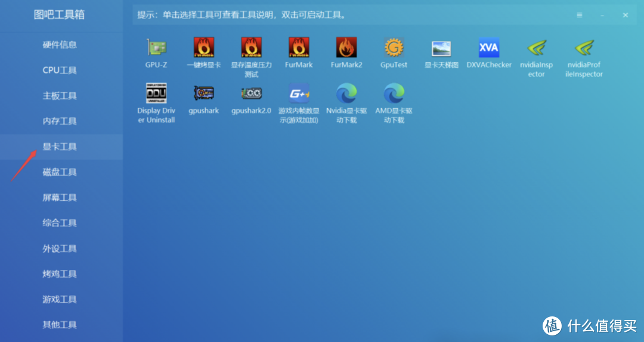Select the GPU-Z tool icon
644x342 pixels.
(156, 48)
